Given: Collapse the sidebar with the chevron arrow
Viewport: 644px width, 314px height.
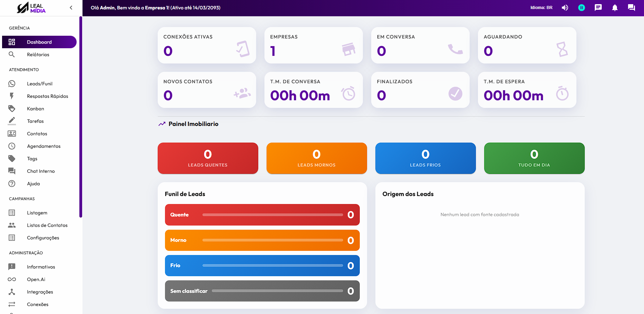Looking at the screenshot, I should [71, 8].
